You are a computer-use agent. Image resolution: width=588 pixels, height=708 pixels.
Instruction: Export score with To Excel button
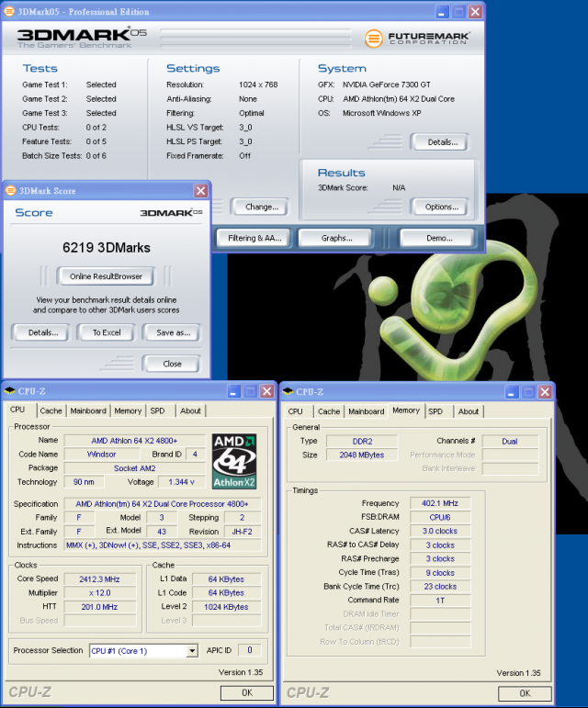(x=107, y=332)
